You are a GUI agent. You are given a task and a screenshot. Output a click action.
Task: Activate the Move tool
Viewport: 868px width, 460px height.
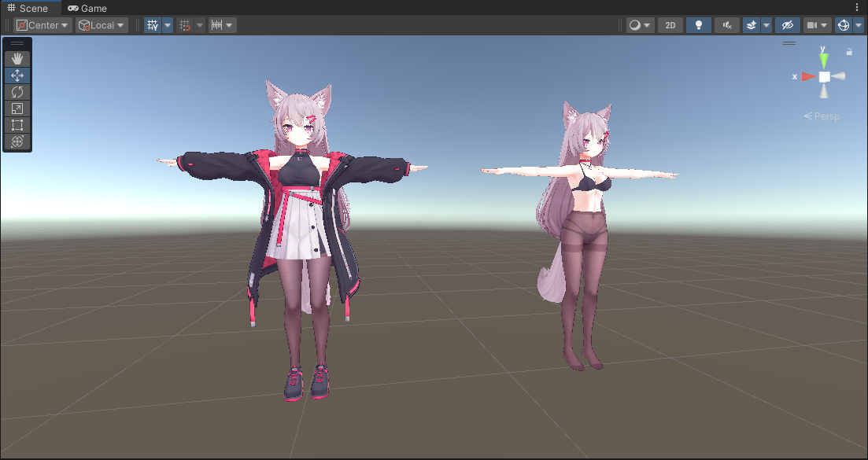17,75
